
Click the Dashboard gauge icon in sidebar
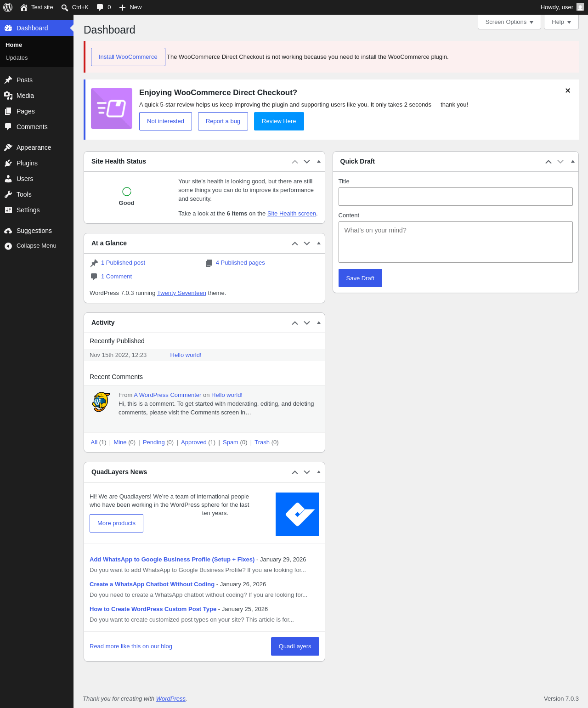[8, 28]
